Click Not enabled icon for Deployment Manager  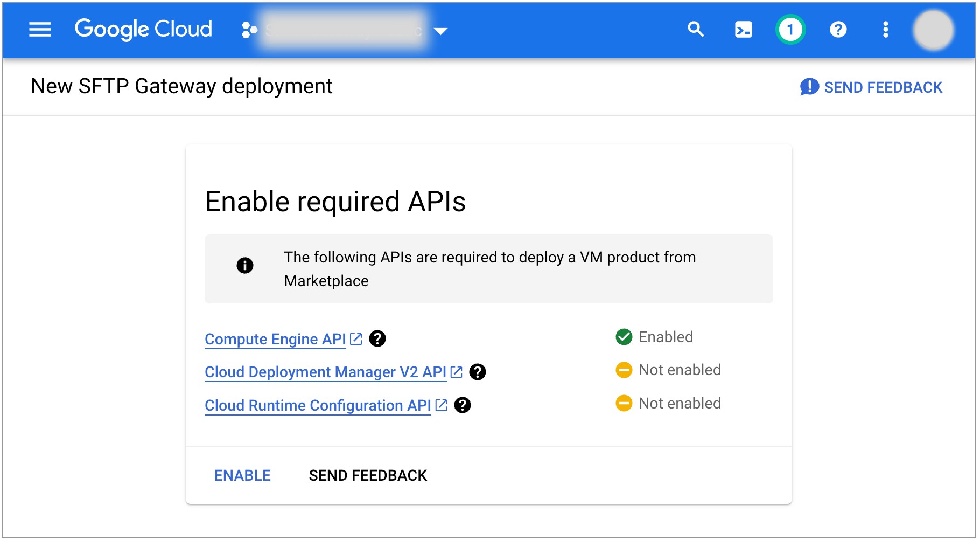tap(624, 370)
